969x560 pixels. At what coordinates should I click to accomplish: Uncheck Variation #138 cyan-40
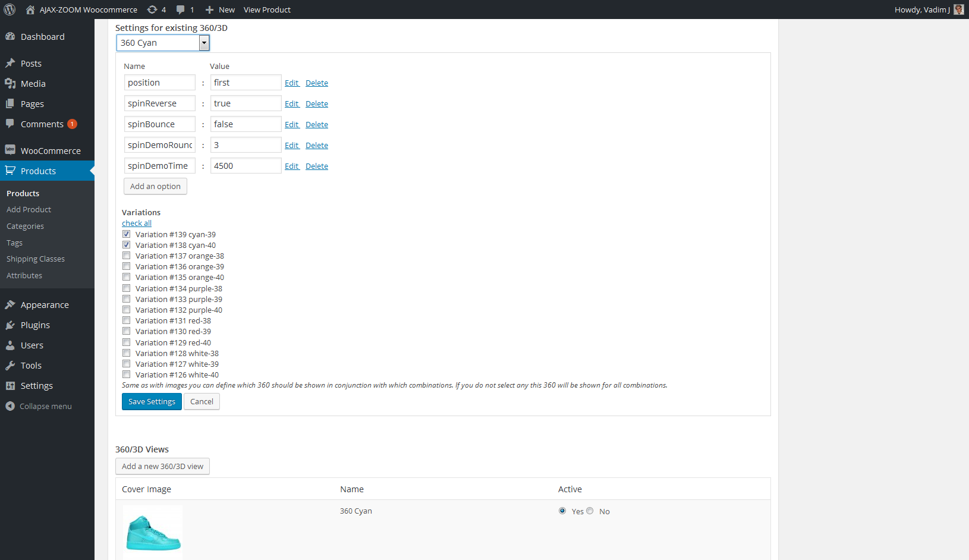tap(126, 245)
